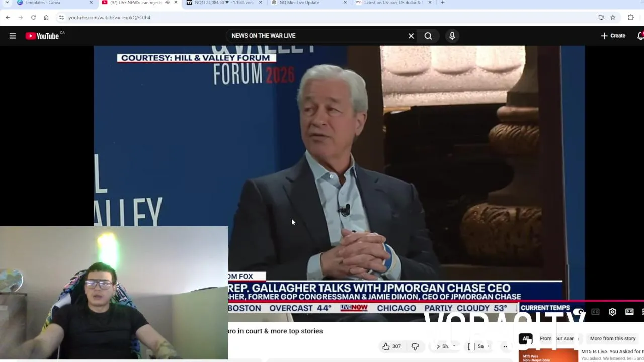The width and height of the screenshot is (644, 362).
Task: Bookmark this page with the star
Action: [x=613, y=17]
